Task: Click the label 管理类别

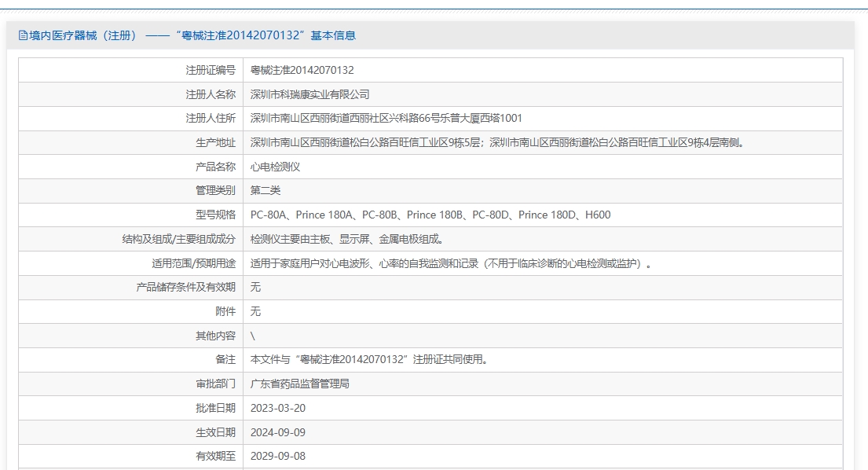Action: [215, 191]
